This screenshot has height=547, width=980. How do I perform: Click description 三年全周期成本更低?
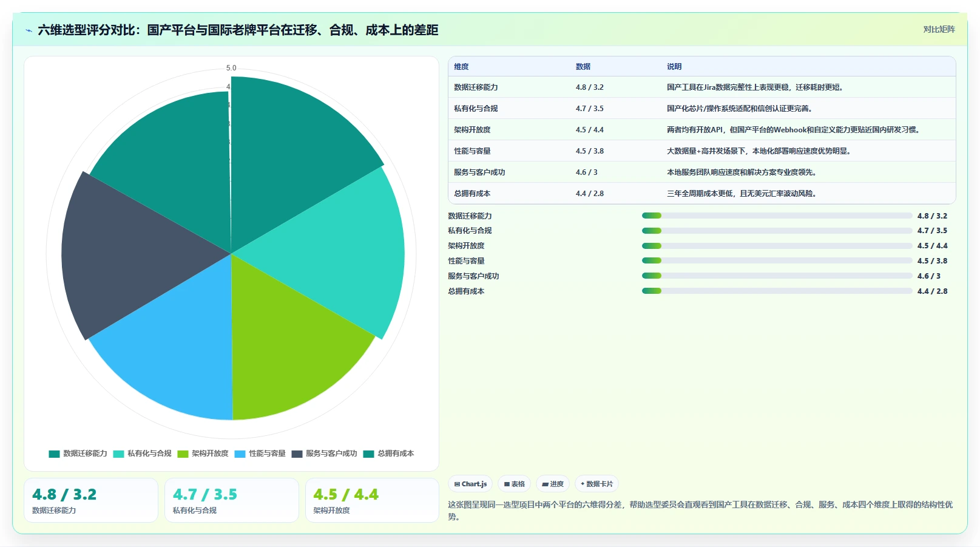(742, 194)
